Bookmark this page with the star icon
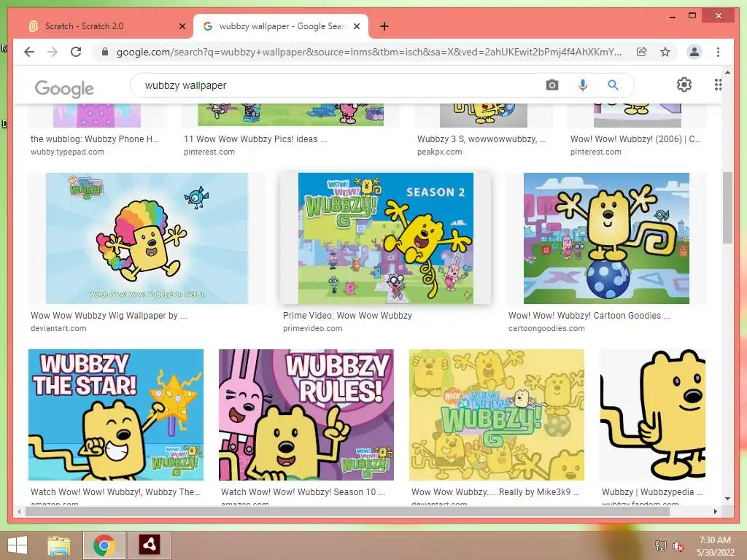Viewport: 747px width, 560px height. (665, 52)
